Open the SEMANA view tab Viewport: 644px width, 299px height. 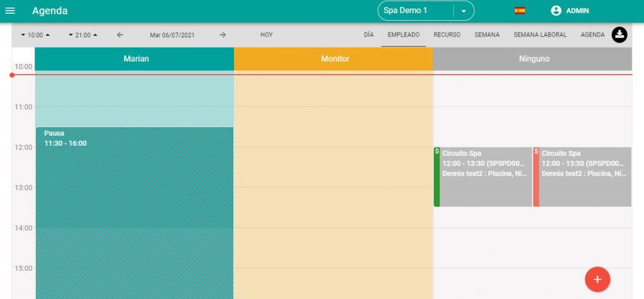pos(487,35)
